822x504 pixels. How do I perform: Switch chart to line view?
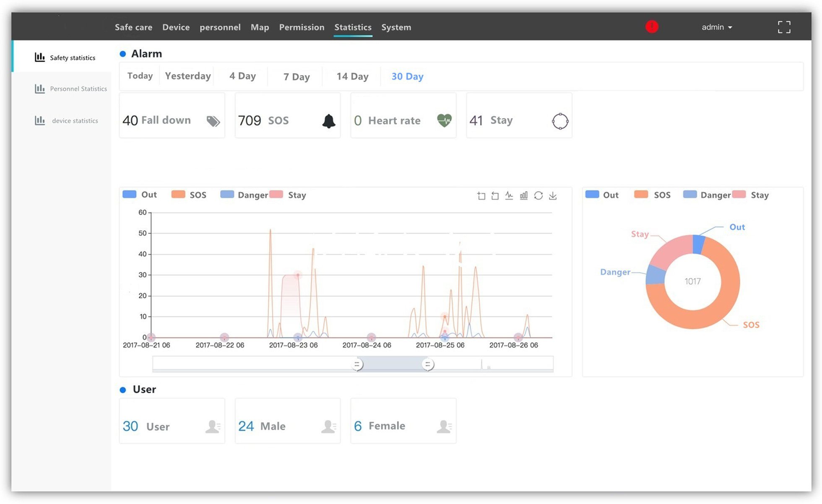tap(509, 195)
